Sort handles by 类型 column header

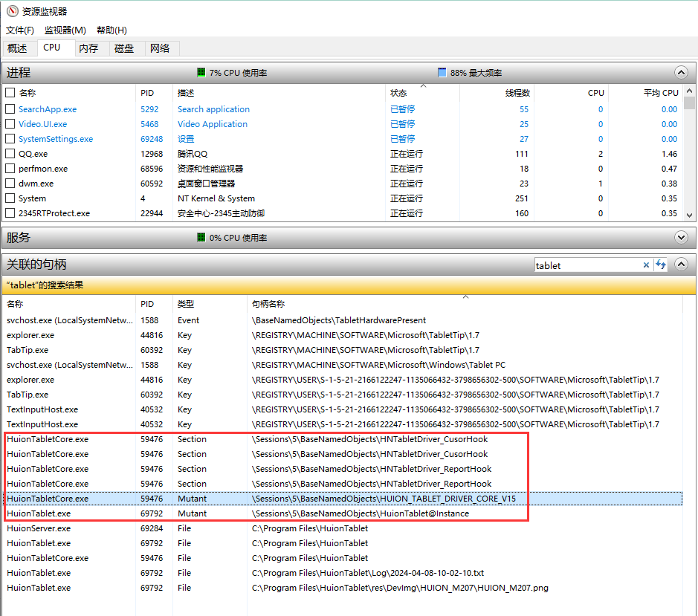(210, 304)
